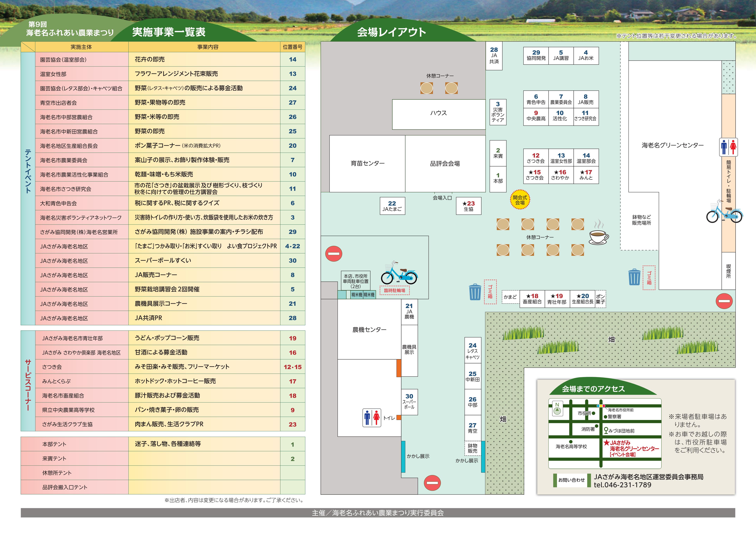This screenshot has height=534, width=756.
Task: Click booth ★19 青壮年部
Action: [557, 299]
